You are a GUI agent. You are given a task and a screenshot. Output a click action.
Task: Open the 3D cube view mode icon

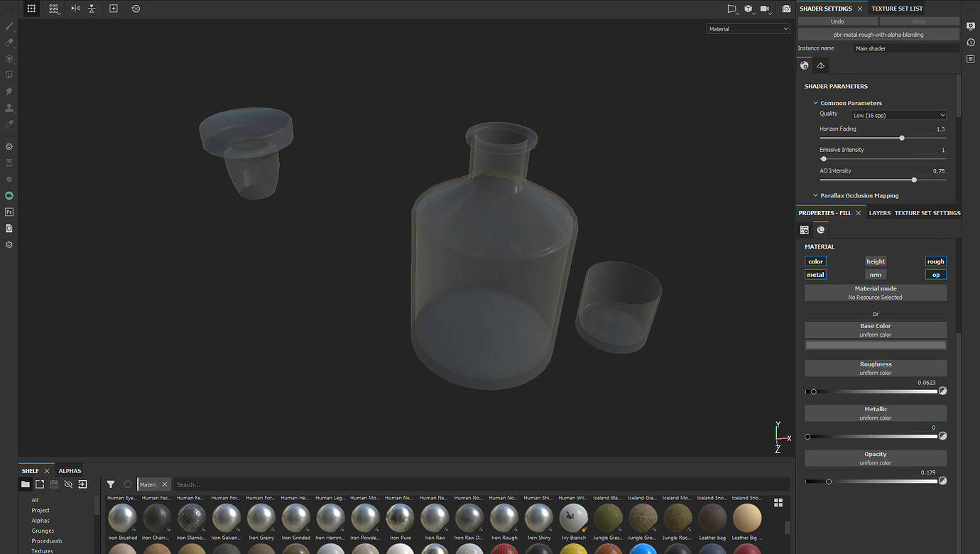[x=748, y=9]
